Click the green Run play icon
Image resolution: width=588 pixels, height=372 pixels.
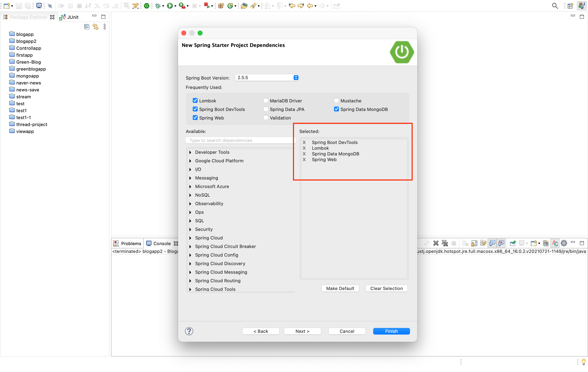(170, 6)
